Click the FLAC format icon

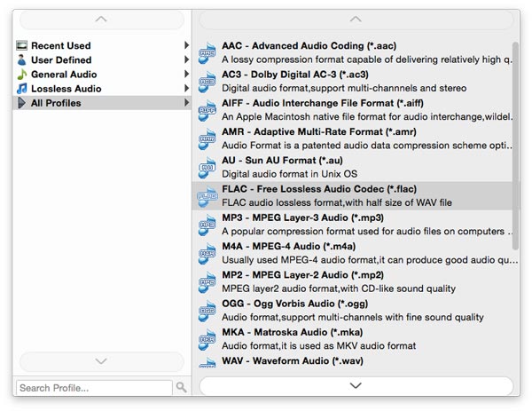pos(207,196)
